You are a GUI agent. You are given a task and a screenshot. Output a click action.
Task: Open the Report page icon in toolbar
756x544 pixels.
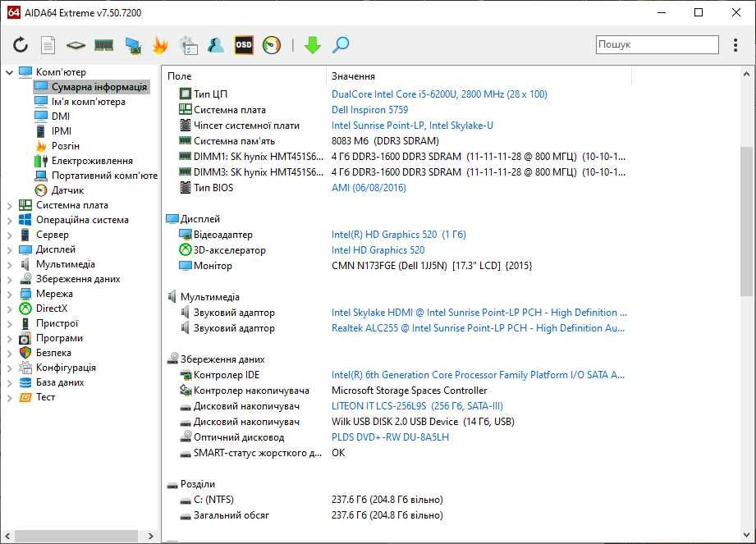point(48,45)
